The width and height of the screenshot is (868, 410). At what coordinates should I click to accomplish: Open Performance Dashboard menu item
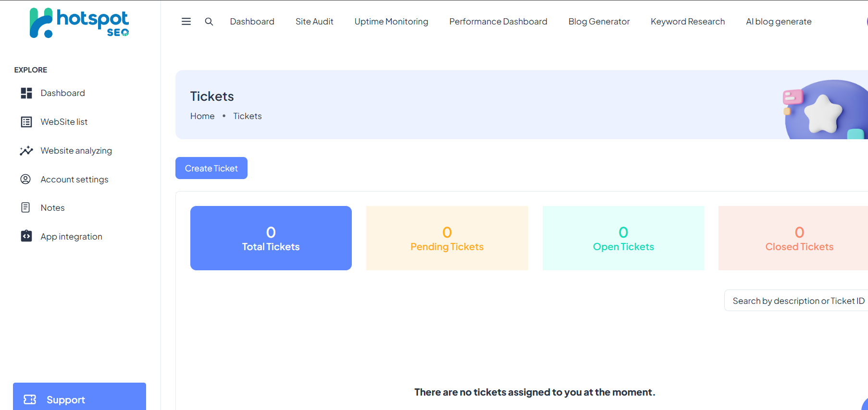tap(498, 22)
